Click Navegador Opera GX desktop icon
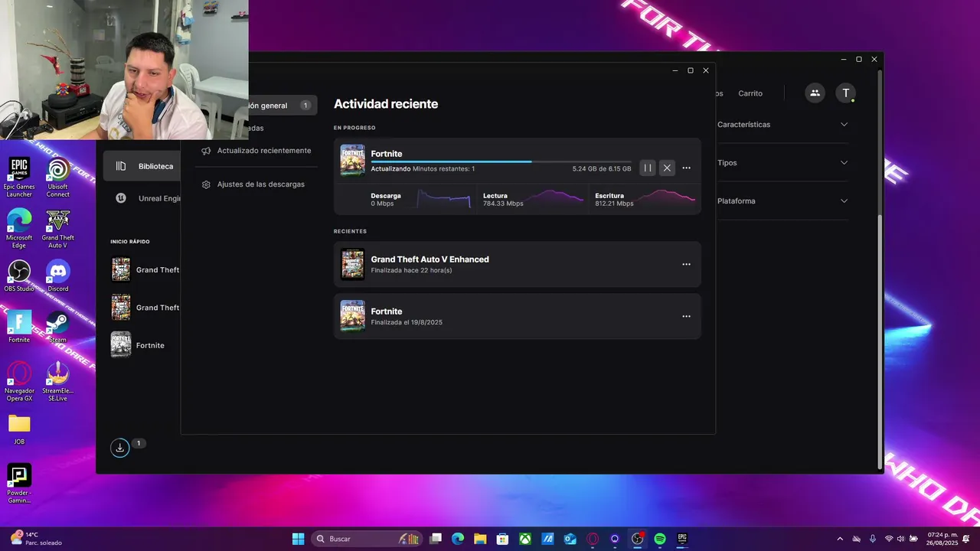 click(x=19, y=381)
